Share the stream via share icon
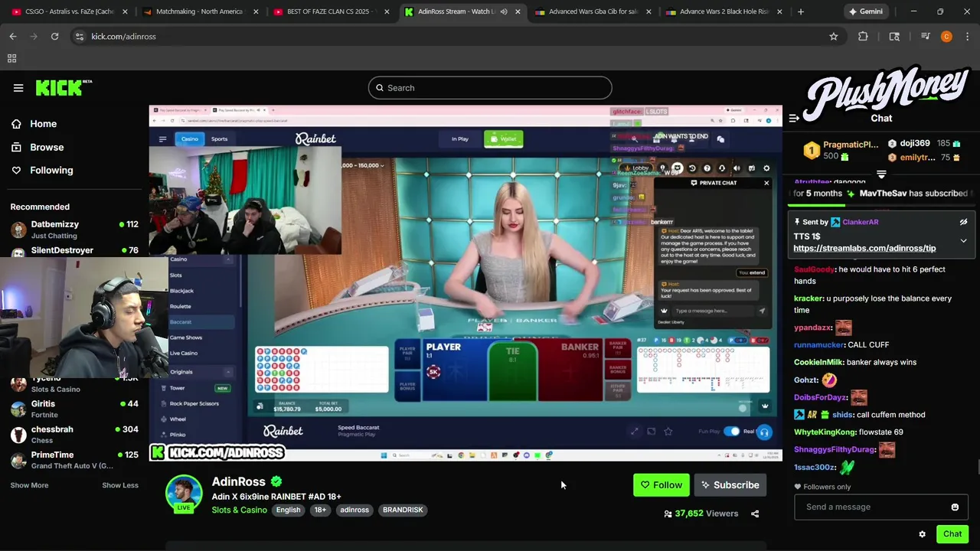Viewport: 980px width, 551px height. [x=755, y=514]
